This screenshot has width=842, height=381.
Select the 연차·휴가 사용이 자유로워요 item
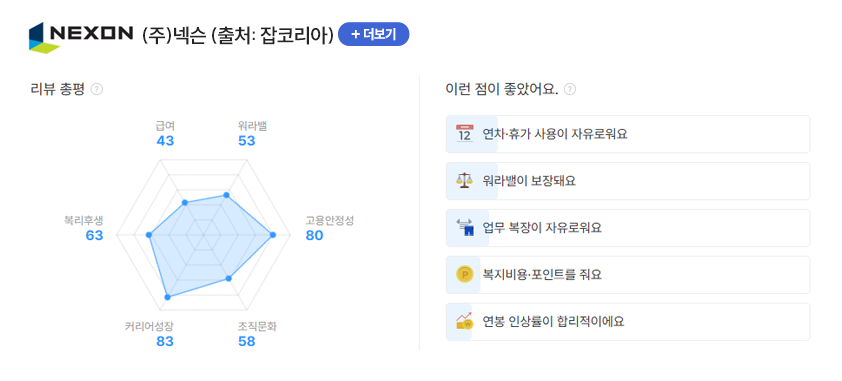(628, 134)
